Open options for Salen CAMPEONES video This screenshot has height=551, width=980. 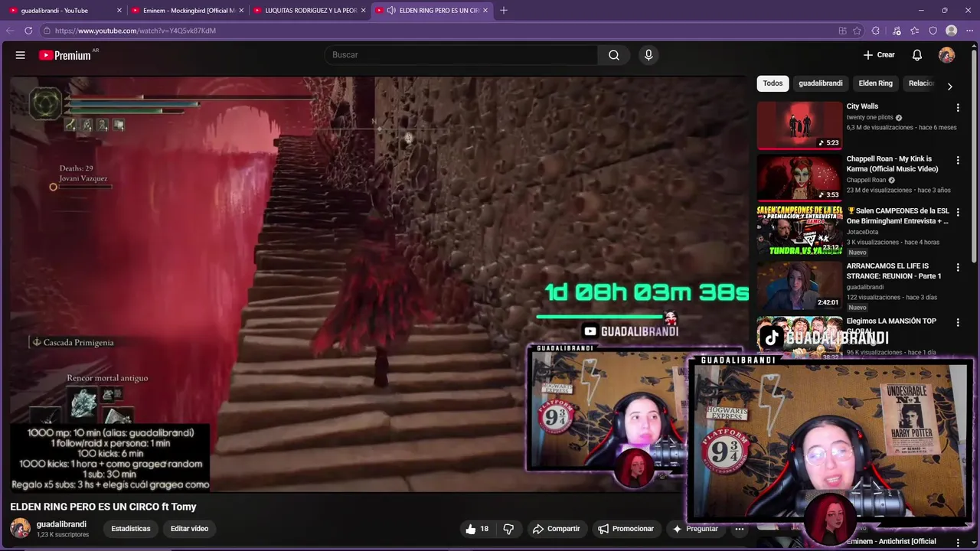[958, 212]
